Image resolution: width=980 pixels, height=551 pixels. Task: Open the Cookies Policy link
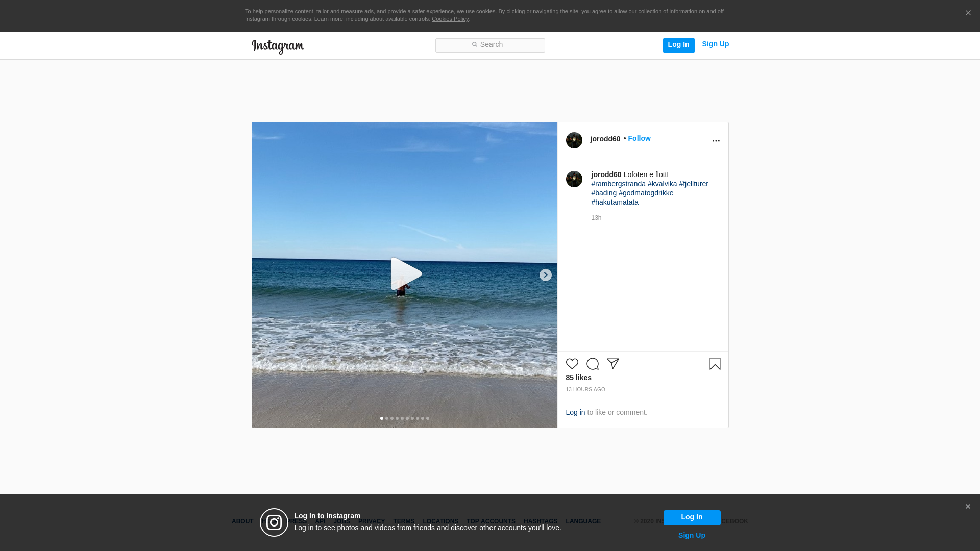450,19
